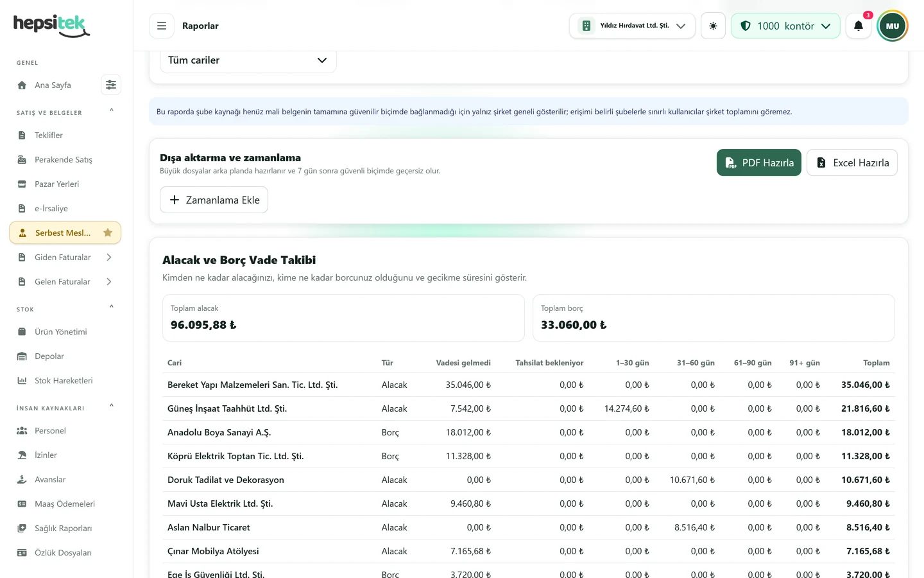The height and width of the screenshot is (578, 924).
Task: Sort by the Toplam column header
Action: 876,363
